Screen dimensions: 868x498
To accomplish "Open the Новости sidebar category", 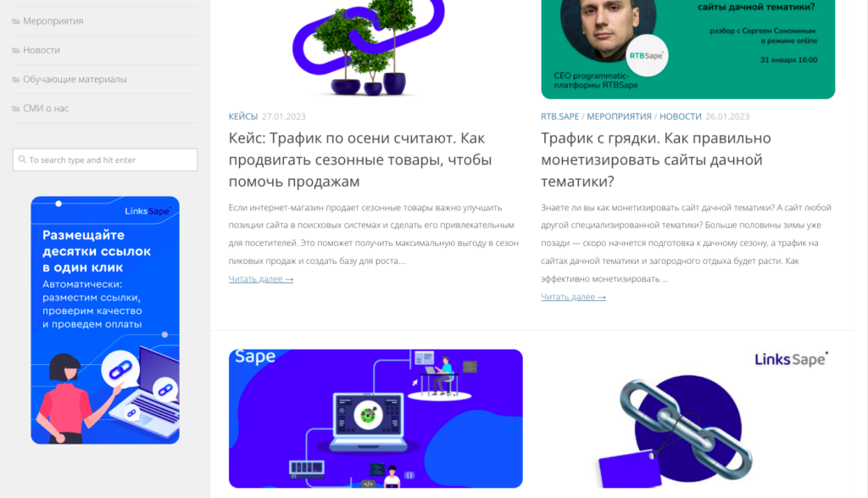I will [x=42, y=50].
